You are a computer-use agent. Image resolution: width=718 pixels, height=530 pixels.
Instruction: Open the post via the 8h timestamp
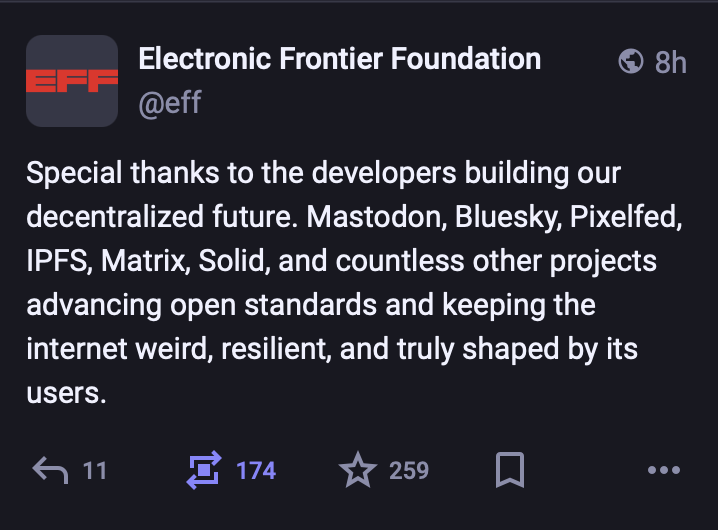671,62
